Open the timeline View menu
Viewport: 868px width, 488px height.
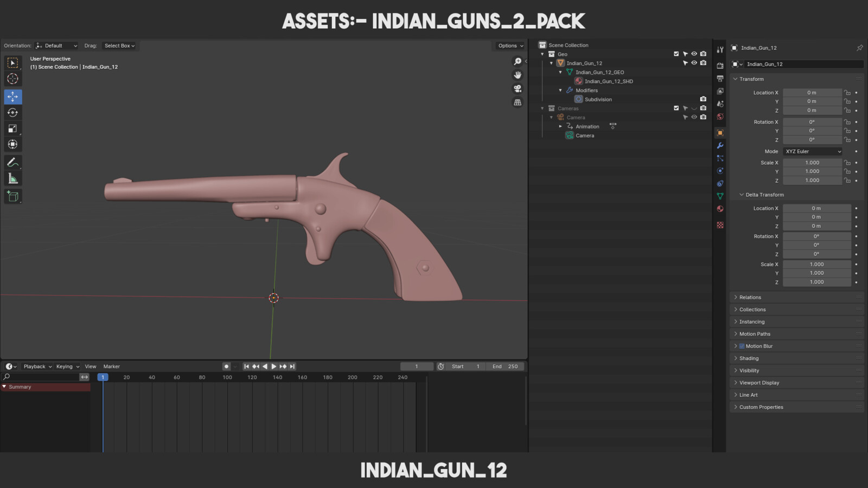(x=91, y=367)
